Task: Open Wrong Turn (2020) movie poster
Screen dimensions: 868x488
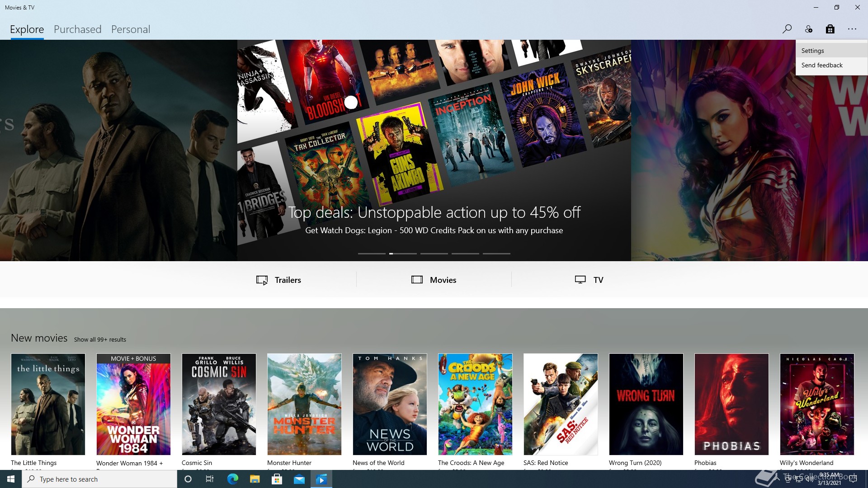Action: [x=646, y=404]
